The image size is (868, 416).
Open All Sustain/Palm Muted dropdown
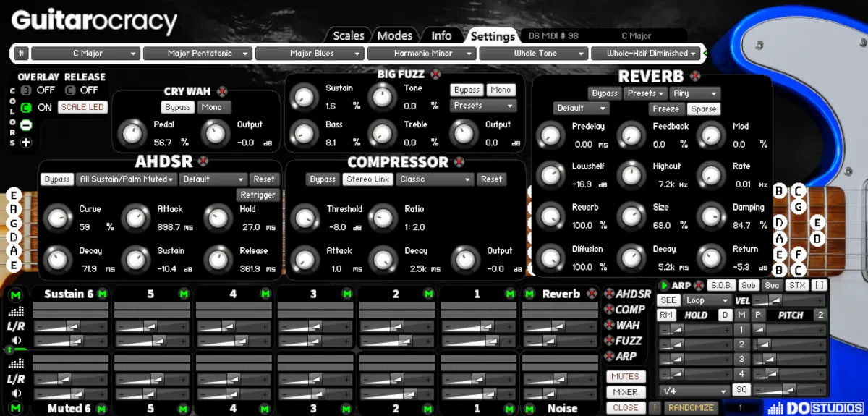[x=127, y=179]
